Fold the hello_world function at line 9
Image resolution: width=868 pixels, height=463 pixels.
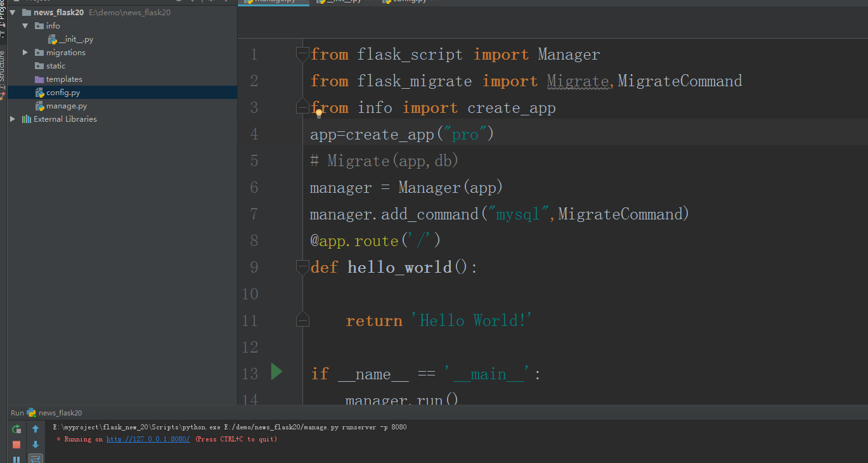click(302, 268)
